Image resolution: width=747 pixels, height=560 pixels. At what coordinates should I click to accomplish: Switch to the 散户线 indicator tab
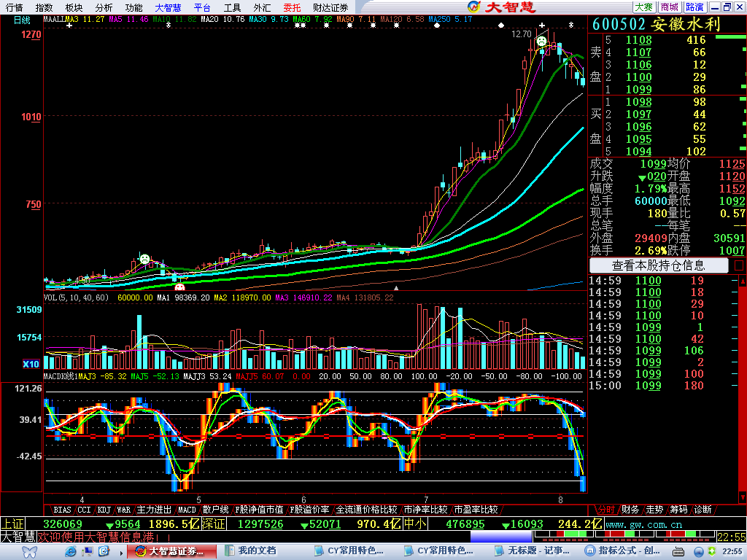click(215, 510)
